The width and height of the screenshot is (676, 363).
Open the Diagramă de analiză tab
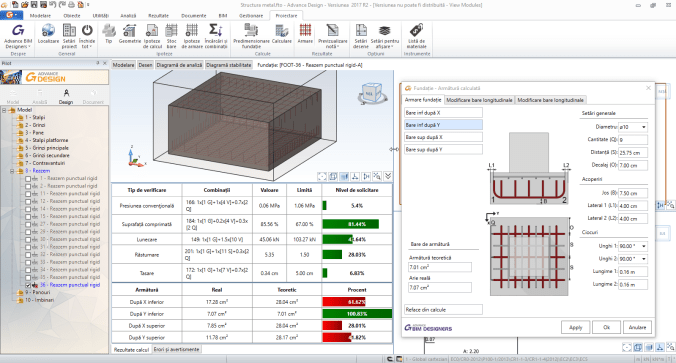179,65
